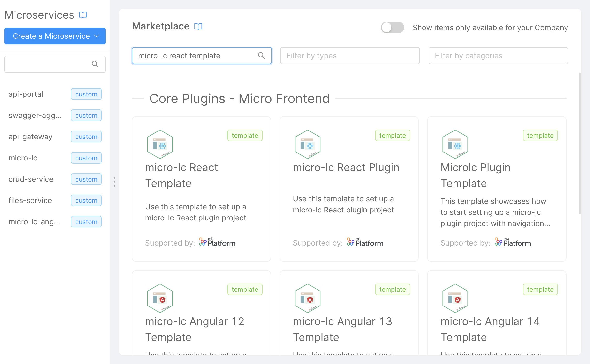Click the micro-lc Angular 13 Template hexagon icon
The image size is (590, 364).
click(x=307, y=298)
